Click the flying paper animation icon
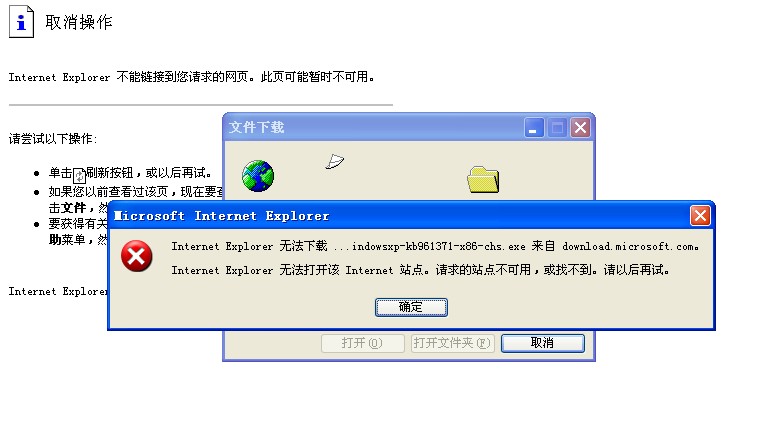 pyautogui.click(x=334, y=162)
